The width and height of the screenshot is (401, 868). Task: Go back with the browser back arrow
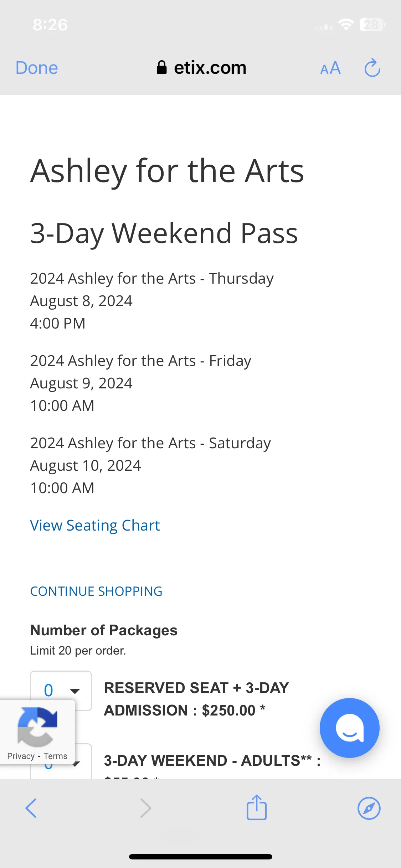pyautogui.click(x=31, y=808)
